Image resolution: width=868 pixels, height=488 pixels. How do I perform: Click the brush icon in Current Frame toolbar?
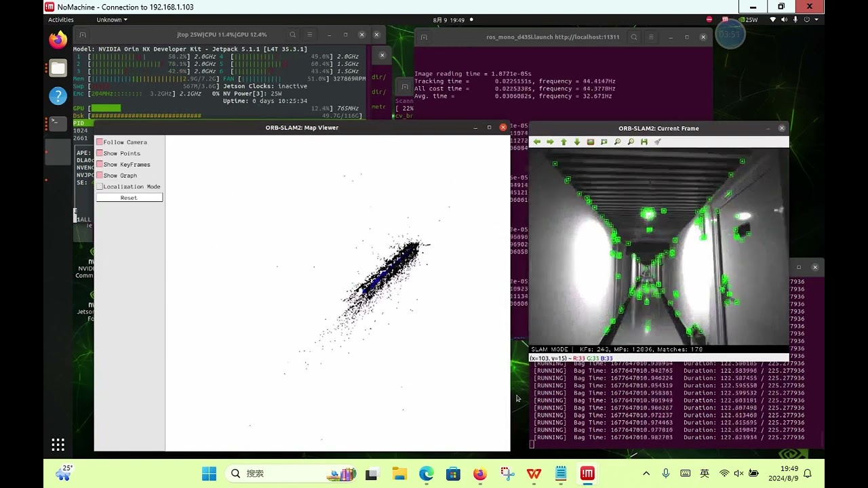pyautogui.click(x=657, y=142)
